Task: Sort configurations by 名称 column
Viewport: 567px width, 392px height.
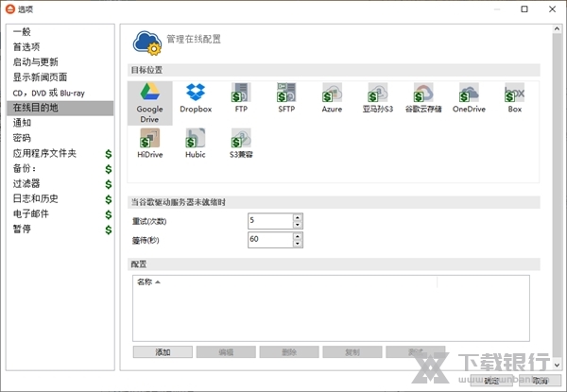Action: pos(285,281)
